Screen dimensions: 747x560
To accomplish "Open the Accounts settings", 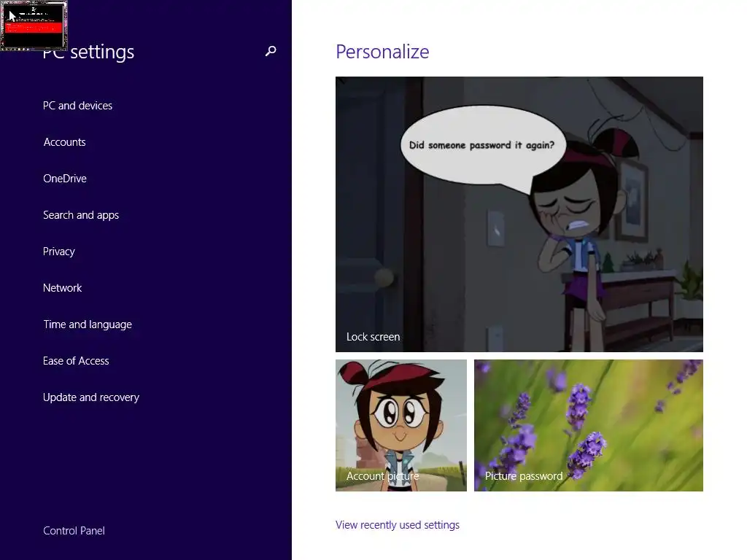I will tap(64, 142).
